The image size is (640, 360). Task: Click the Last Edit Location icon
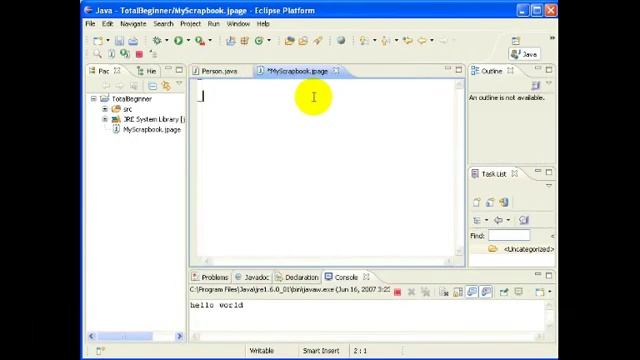pos(407,40)
